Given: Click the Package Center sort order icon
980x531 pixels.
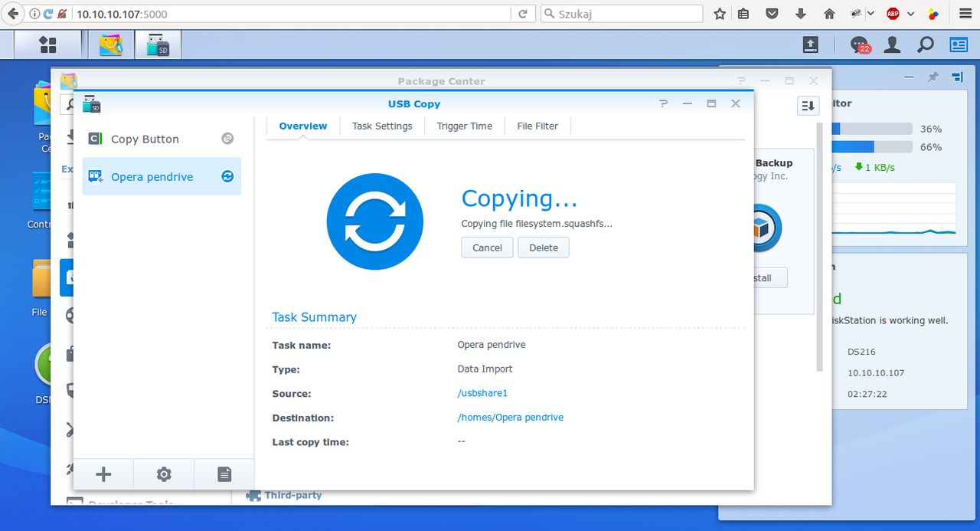Looking at the screenshot, I should click(x=808, y=106).
